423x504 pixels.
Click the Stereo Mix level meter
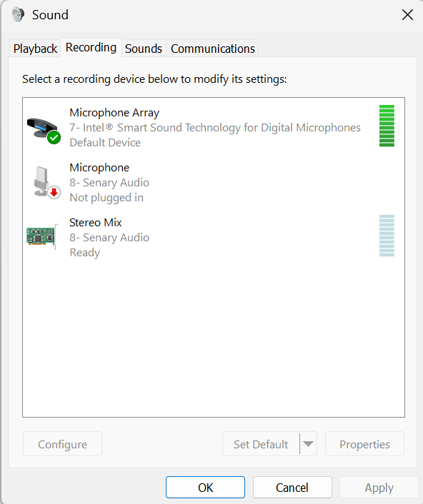[387, 236]
